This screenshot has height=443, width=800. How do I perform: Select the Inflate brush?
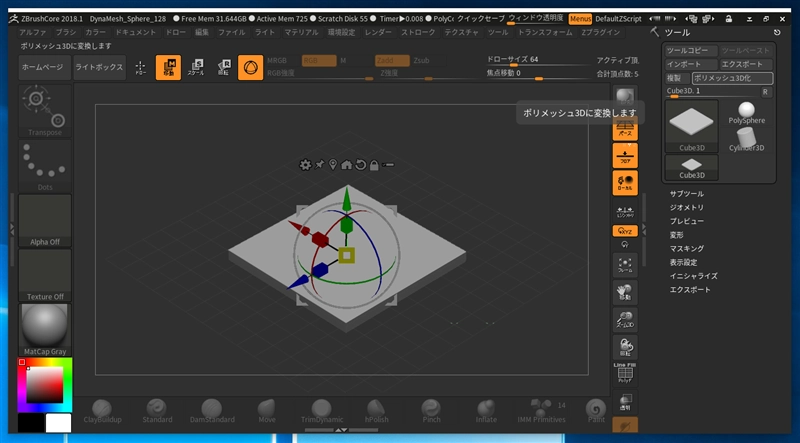[486, 411]
